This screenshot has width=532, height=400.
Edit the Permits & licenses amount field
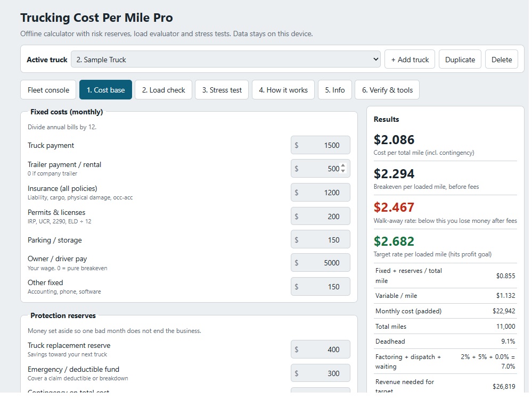pyautogui.click(x=320, y=216)
